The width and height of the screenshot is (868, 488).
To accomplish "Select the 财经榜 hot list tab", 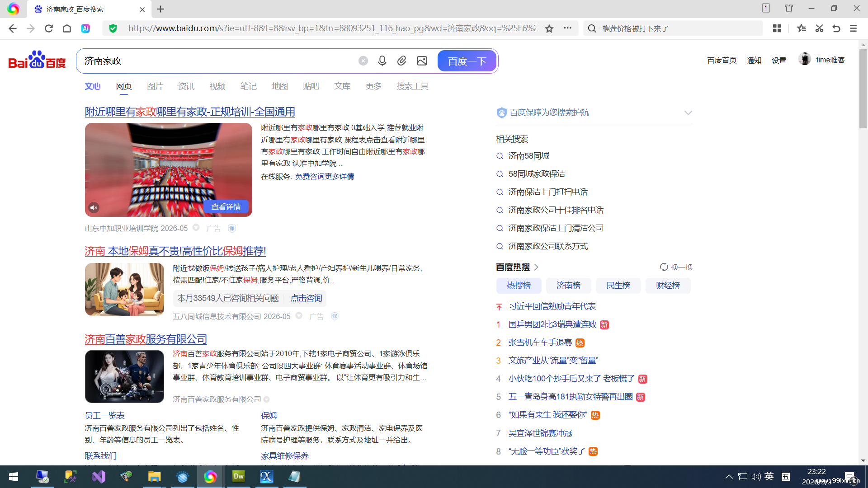I will tap(668, 286).
